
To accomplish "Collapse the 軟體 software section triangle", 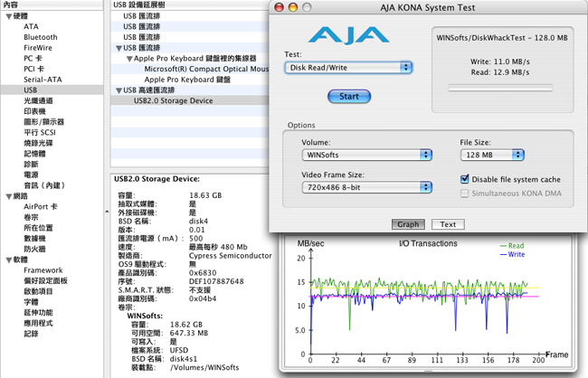I will (9, 260).
